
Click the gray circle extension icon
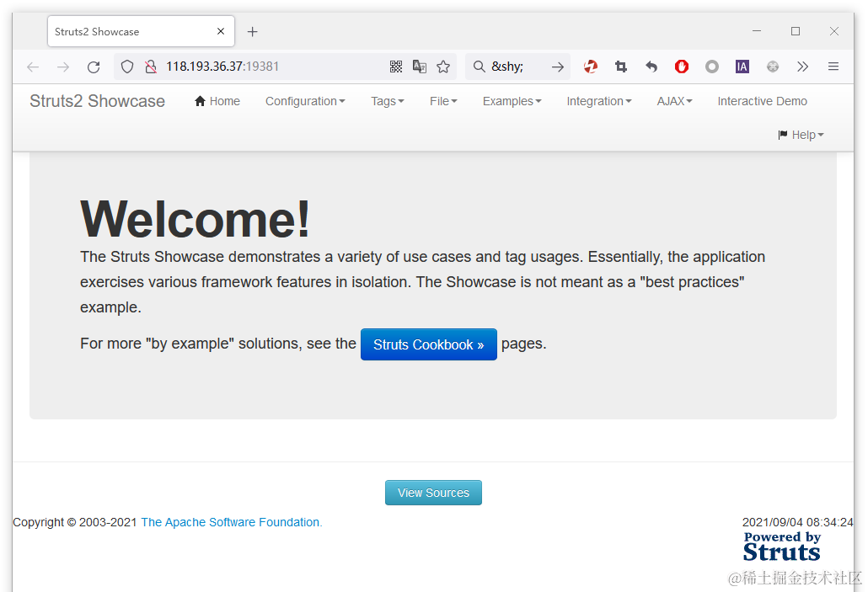[712, 67]
